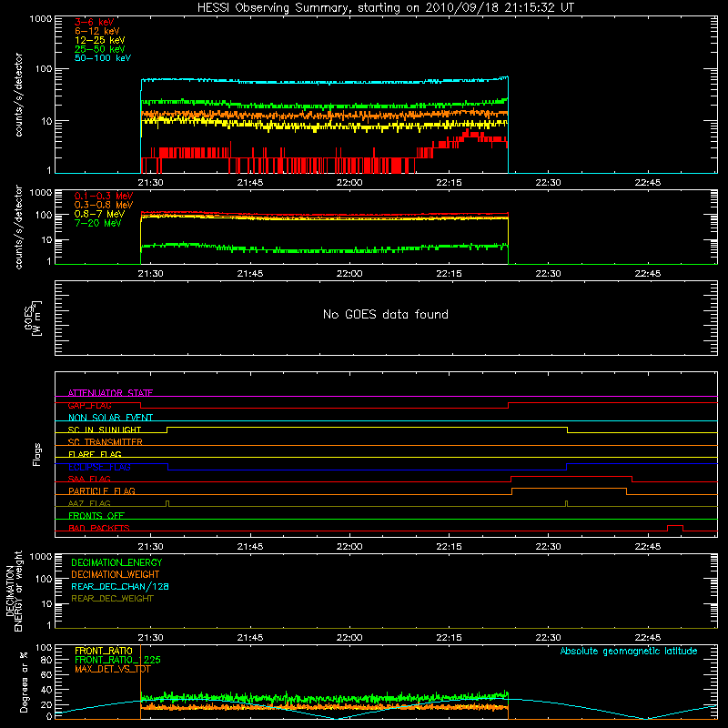Viewport: 728px width, 728px height.
Task: Select the 6-12 keV legend label
Action: click(97, 31)
